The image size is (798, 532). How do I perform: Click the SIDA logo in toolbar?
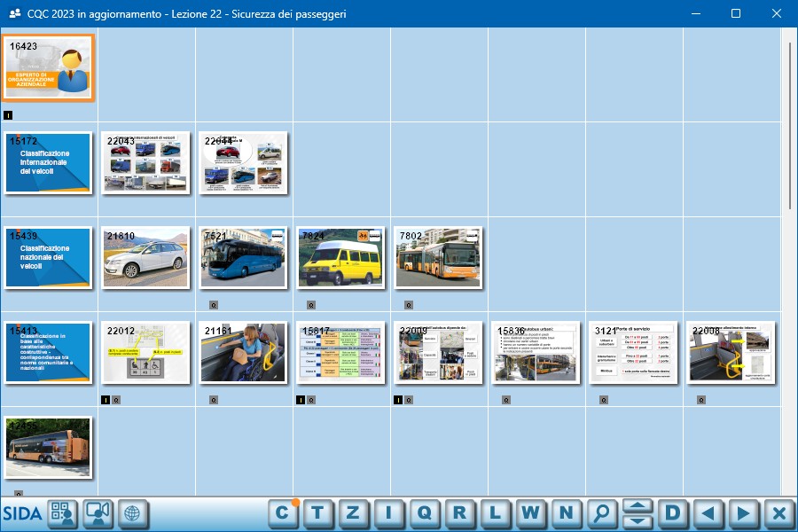[x=22, y=513]
